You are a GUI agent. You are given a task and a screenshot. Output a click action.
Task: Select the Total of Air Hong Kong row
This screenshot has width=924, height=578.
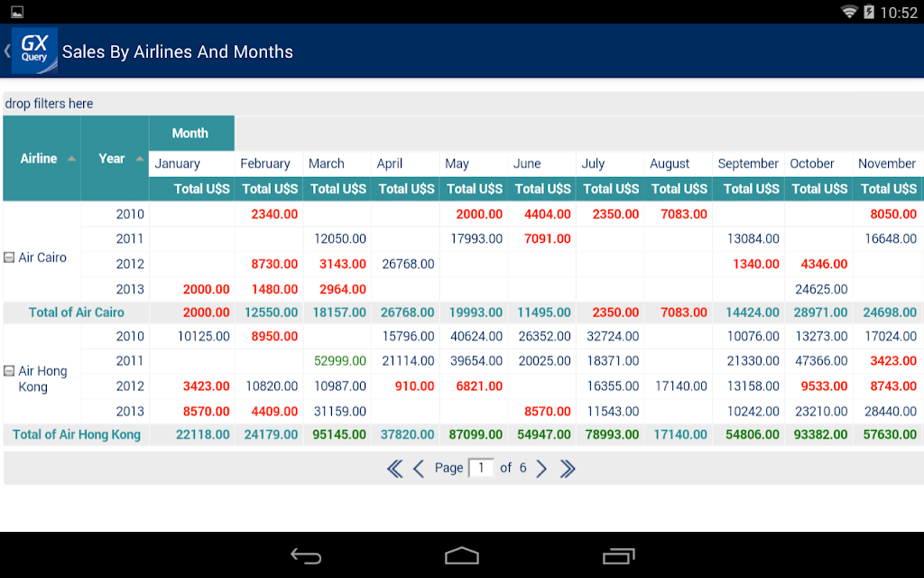[463, 434]
